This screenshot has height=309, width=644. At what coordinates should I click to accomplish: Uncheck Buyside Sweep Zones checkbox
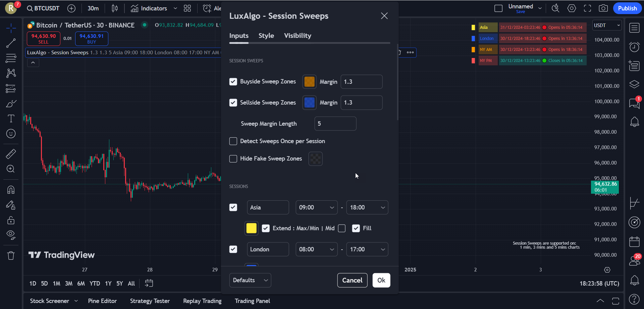click(x=233, y=82)
